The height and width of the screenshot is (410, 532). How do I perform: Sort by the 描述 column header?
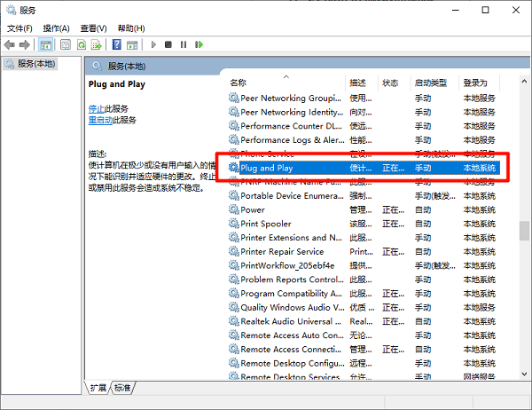[x=362, y=83]
